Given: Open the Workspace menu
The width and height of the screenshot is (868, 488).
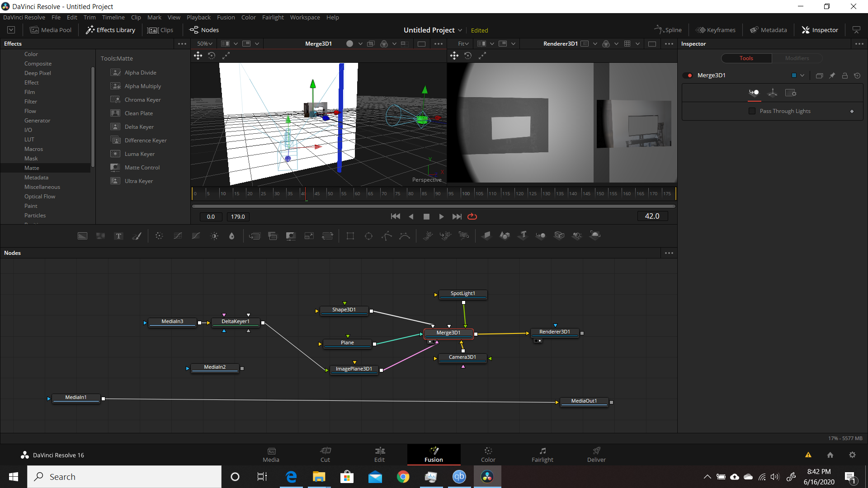Looking at the screenshot, I should tap(305, 17).
